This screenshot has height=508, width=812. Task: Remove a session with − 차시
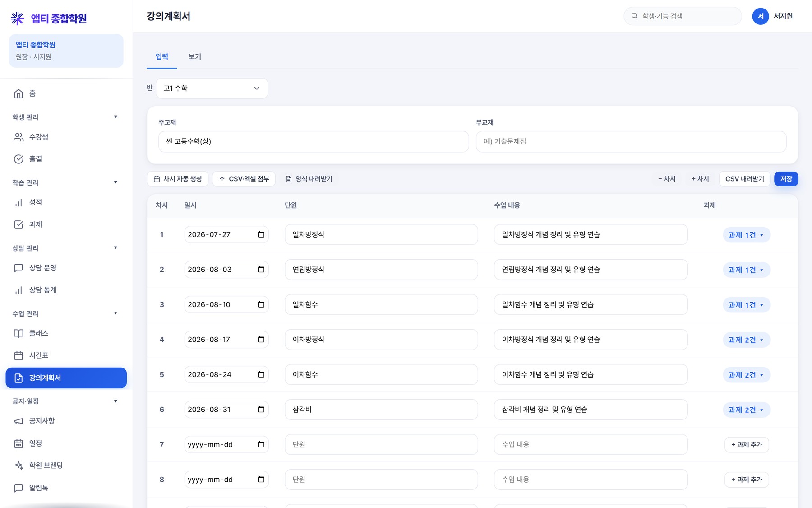tap(667, 179)
